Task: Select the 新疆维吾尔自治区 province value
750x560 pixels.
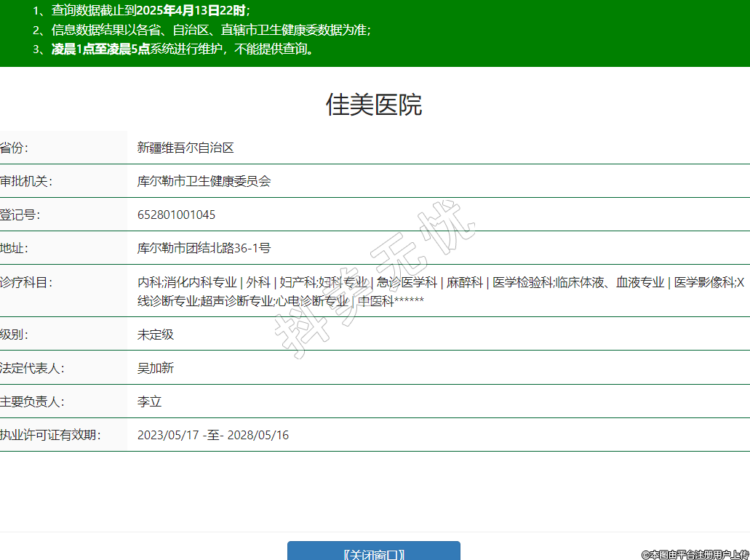Action: tap(185, 148)
